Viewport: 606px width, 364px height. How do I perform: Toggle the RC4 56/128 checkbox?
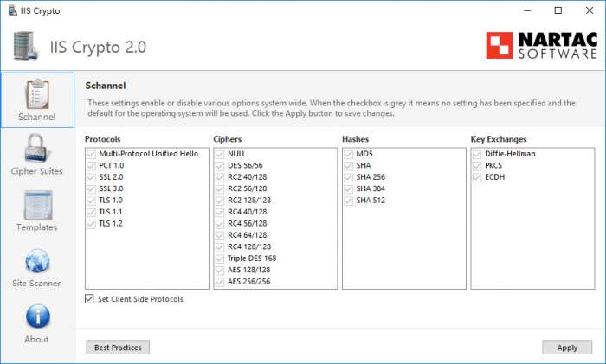tap(220, 223)
